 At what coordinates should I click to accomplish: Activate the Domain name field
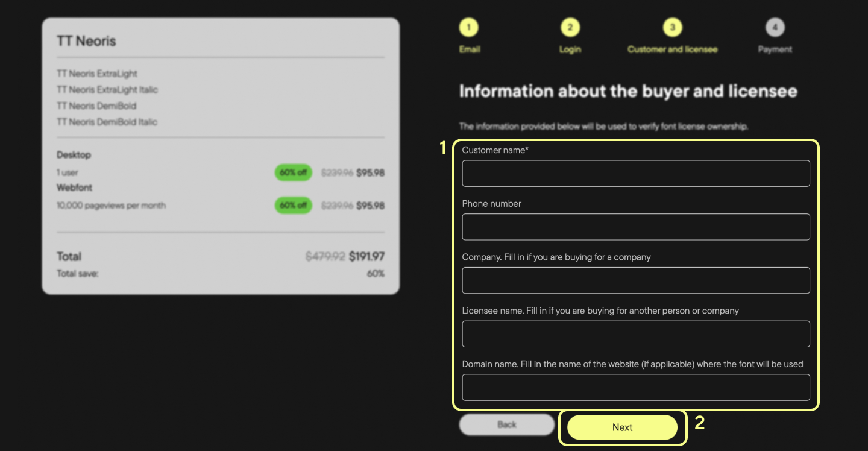636,388
